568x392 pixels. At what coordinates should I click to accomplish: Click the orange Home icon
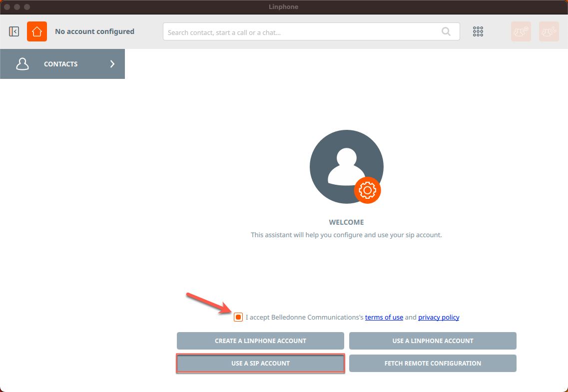pyautogui.click(x=36, y=31)
